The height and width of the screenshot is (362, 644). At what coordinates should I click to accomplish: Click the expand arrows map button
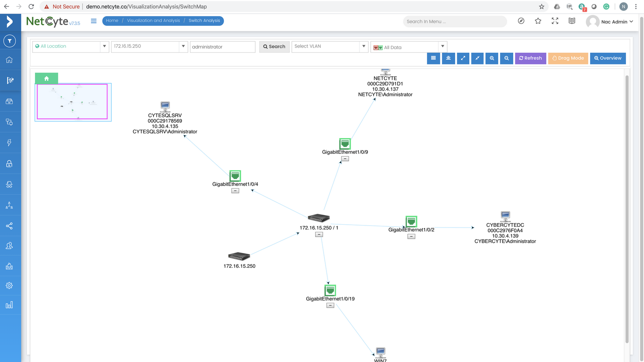point(463,58)
